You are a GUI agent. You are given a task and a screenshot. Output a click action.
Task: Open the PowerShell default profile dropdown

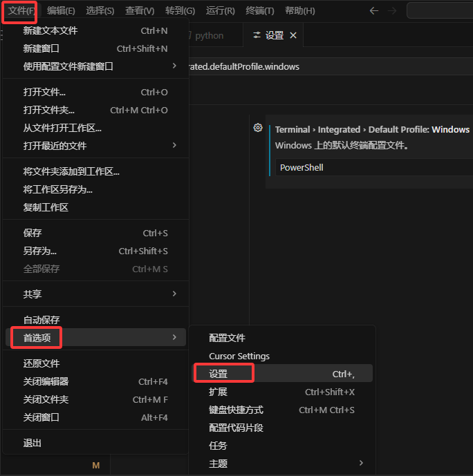(x=374, y=167)
